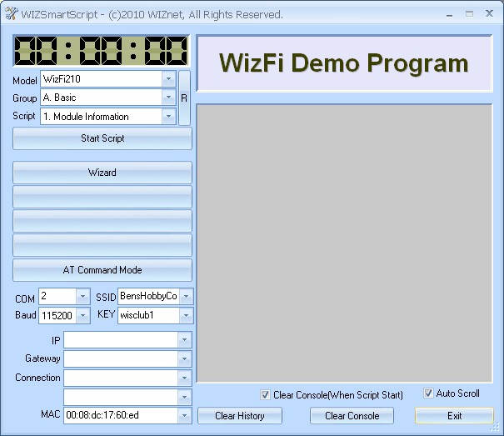Click the WizFi Demo Program banner

[344, 63]
